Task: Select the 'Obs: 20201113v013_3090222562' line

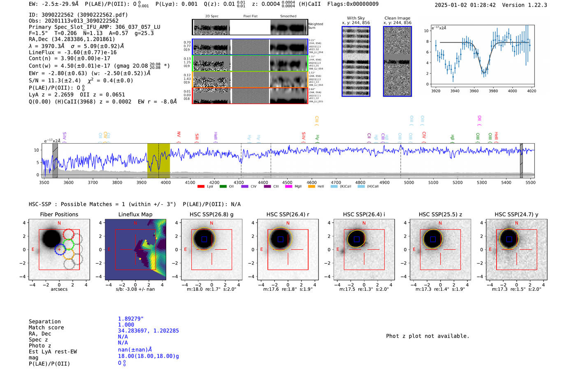Action: click(74, 21)
